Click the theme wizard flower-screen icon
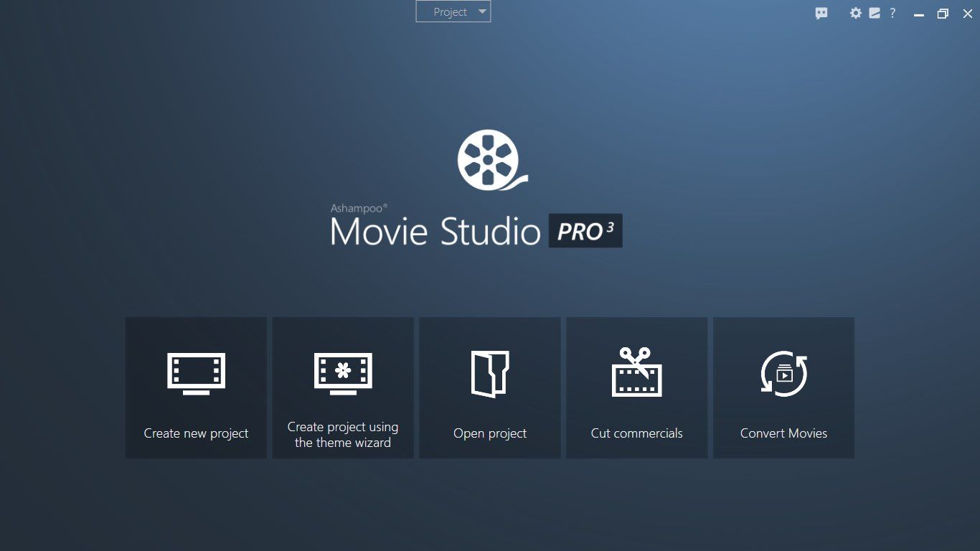Viewport: 980px width, 551px height. [343, 373]
